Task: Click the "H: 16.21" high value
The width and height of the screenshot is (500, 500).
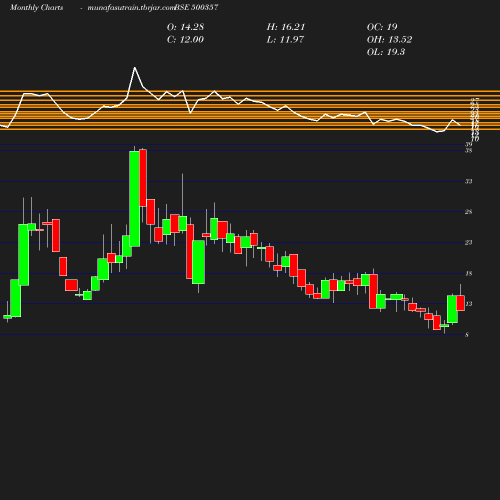Action: pos(286,27)
